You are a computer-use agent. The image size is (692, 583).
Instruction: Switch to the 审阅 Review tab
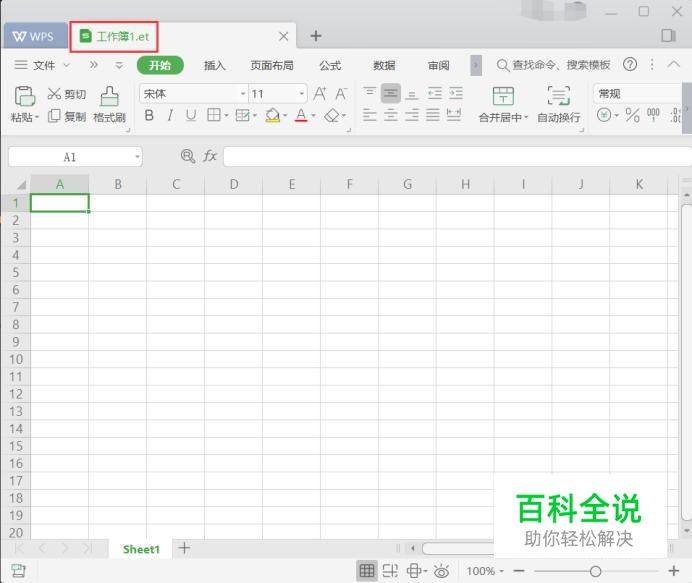coord(439,65)
